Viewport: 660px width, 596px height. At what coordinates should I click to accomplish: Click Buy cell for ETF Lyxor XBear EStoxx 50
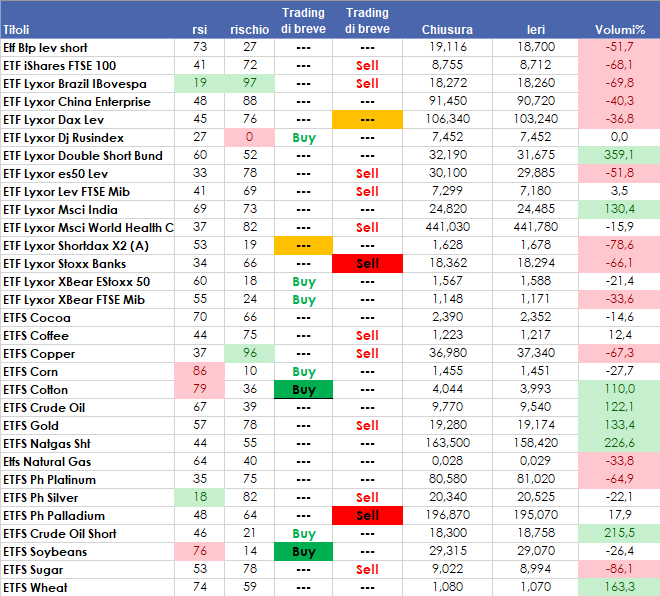pos(303,282)
